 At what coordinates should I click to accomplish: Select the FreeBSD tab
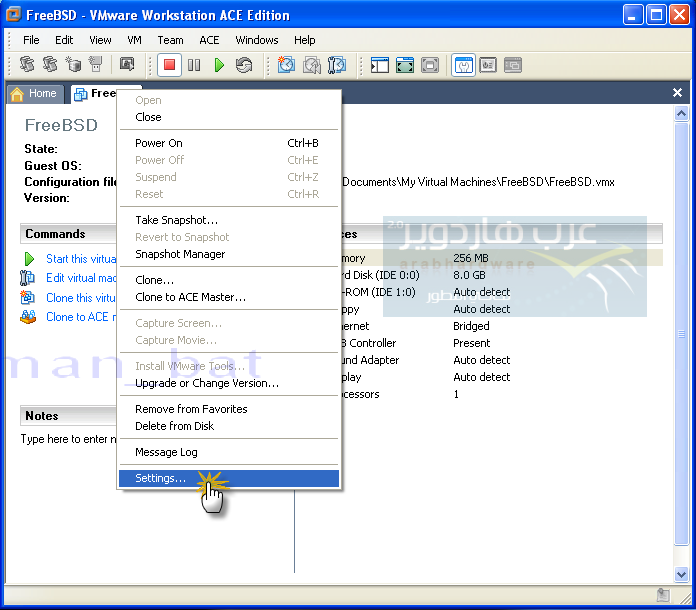point(95,94)
